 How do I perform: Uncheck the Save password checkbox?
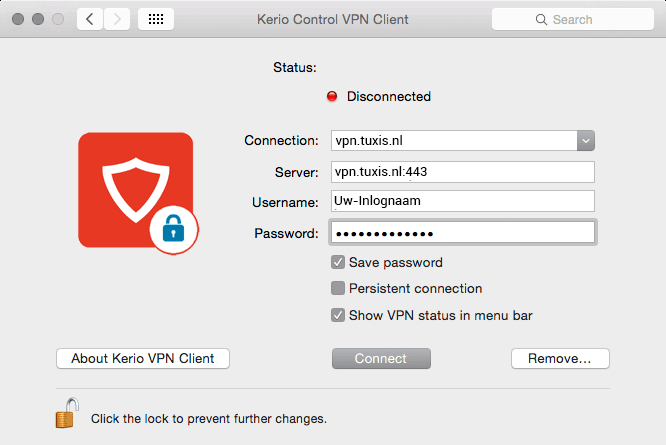click(338, 263)
